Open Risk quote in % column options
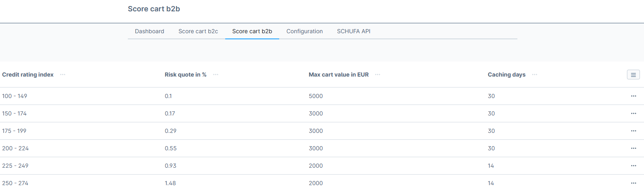 [x=215, y=75]
